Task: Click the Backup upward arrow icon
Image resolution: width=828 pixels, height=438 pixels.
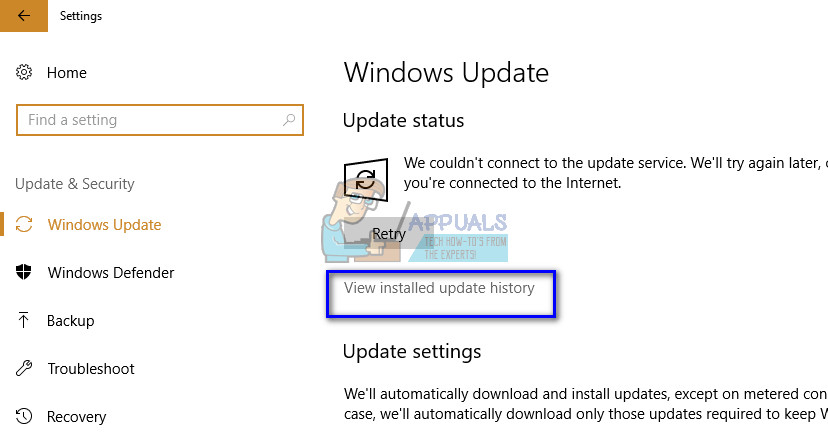Action: (x=23, y=320)
